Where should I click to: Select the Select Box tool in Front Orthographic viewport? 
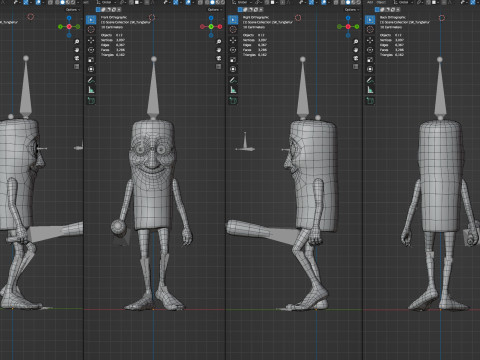[91, 20]
